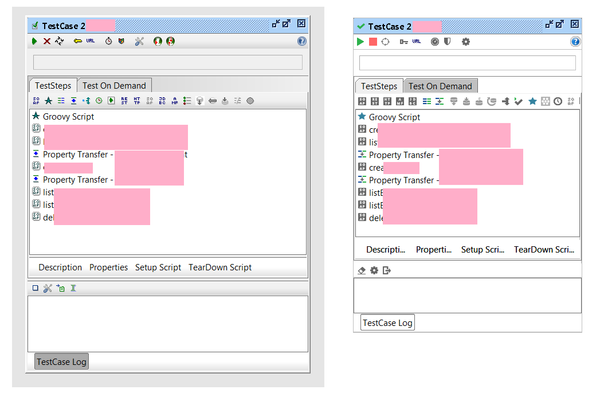Add Delay step via green clock icon
600x406 pixels.
(x=99, y=101)
